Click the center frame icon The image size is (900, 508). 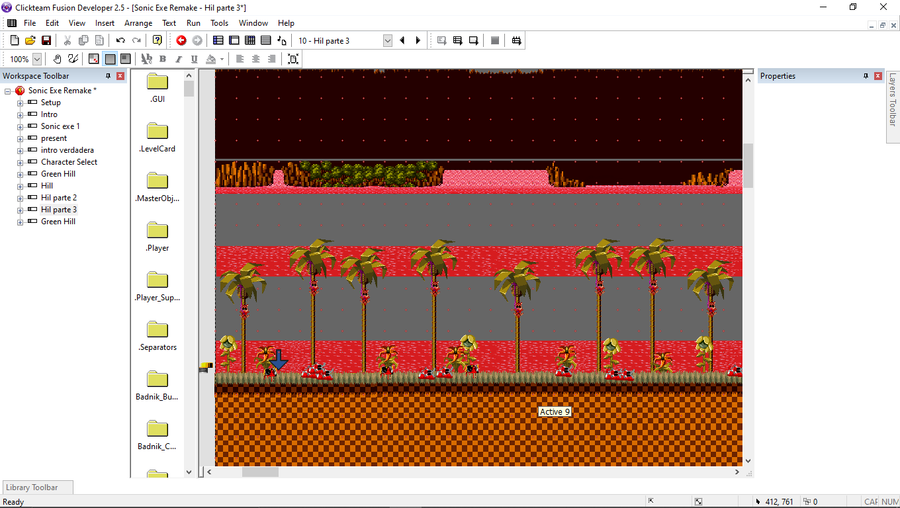click(x=293, y=59)
